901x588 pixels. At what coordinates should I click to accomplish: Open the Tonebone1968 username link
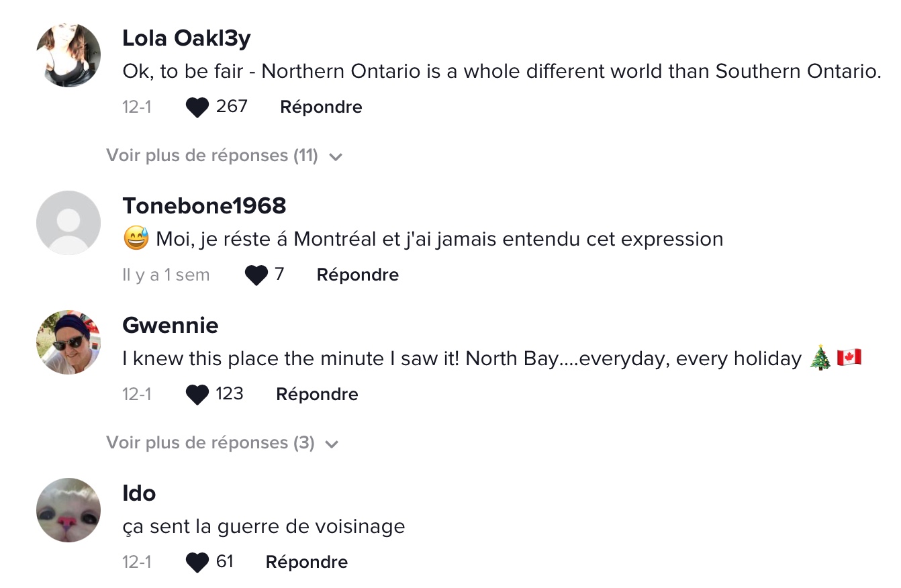pos(204,206)
